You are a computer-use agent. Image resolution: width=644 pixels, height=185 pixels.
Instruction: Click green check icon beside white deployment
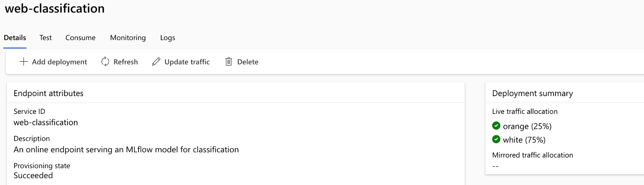(x=496, y=139)
